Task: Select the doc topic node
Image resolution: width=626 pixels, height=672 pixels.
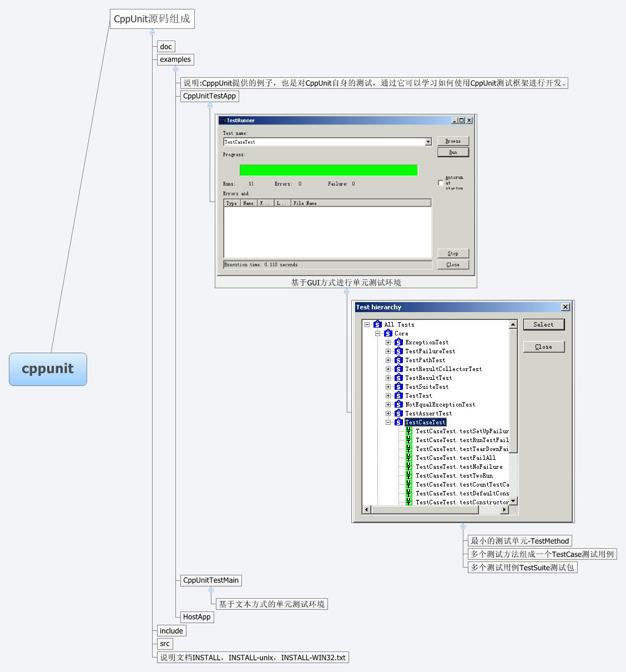Action: pos(166,47)
